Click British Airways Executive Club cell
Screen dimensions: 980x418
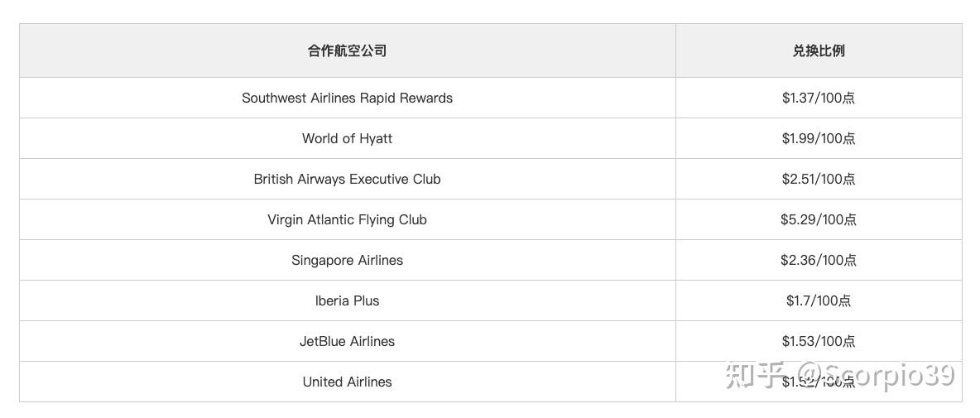[347, 179]
